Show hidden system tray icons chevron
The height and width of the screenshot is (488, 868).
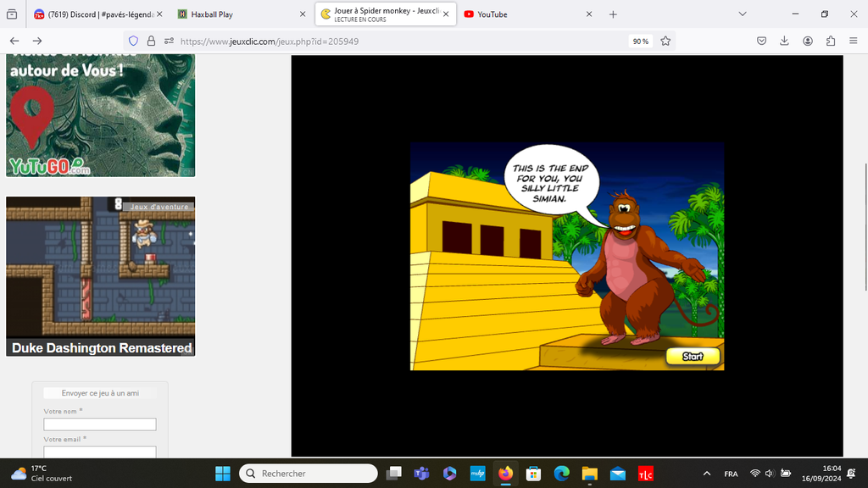coord(707,474)
